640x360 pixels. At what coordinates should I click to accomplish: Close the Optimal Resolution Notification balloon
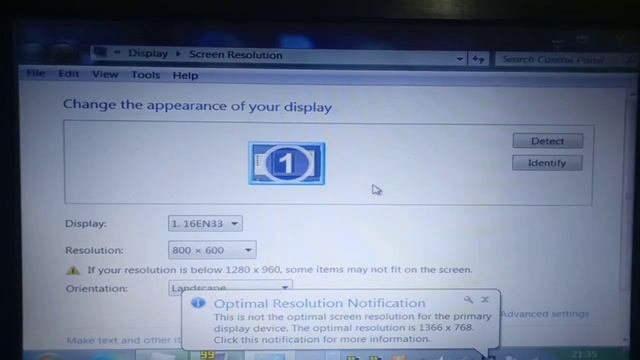pos(485,300)
